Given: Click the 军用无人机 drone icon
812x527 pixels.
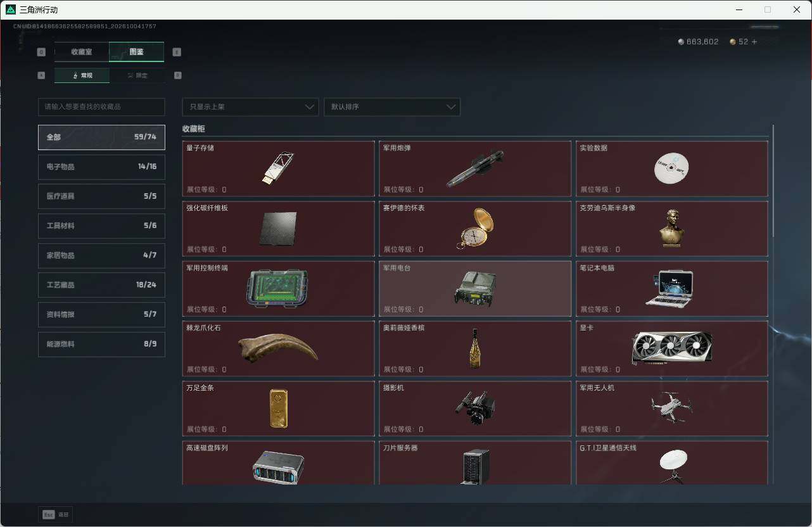Looking at the screenshot, I should click(x=671, y=407).
